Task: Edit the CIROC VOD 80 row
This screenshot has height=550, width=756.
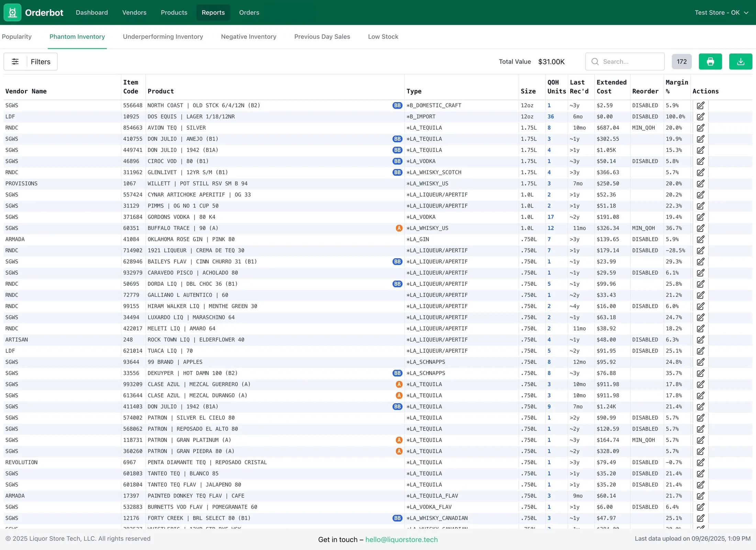Action: [x=701, y=161]
